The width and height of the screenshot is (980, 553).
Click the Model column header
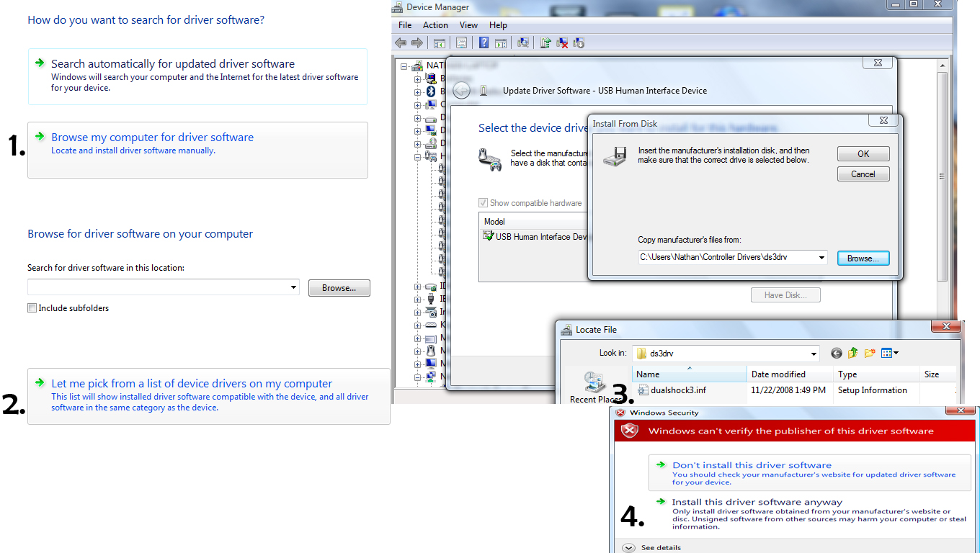click(x=533, y=222)
